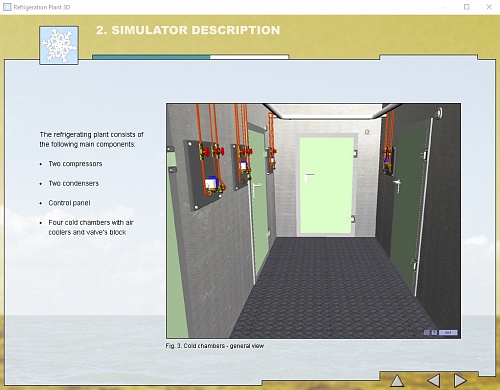Select the light green door at corridor end
This screenshot has height=390, width=500.
coord(326,185)
